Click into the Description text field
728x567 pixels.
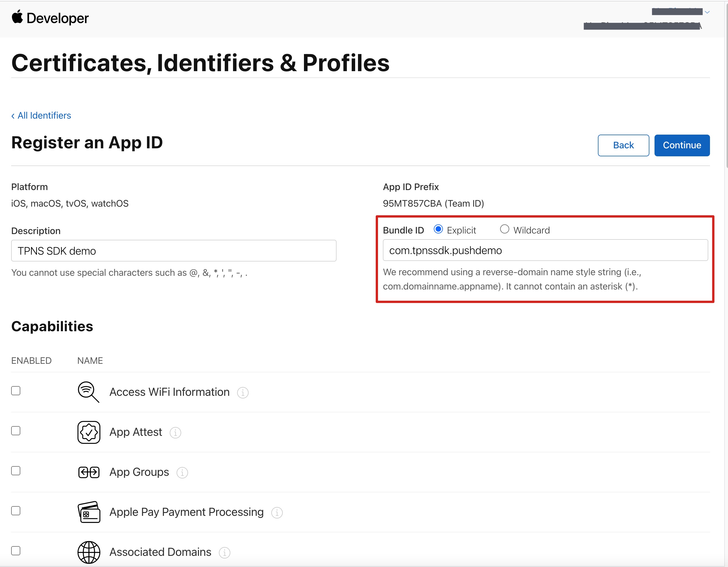pos(173,251)
